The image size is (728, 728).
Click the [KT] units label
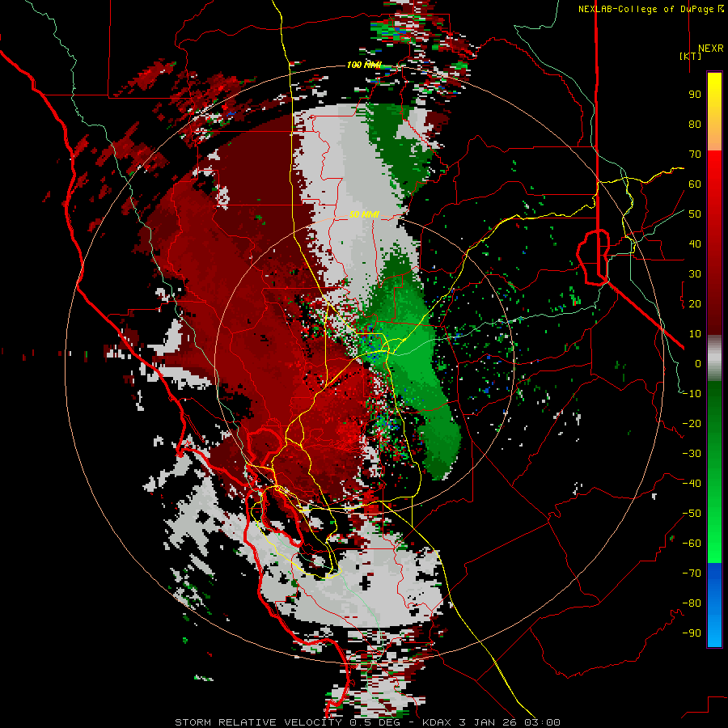691,56
